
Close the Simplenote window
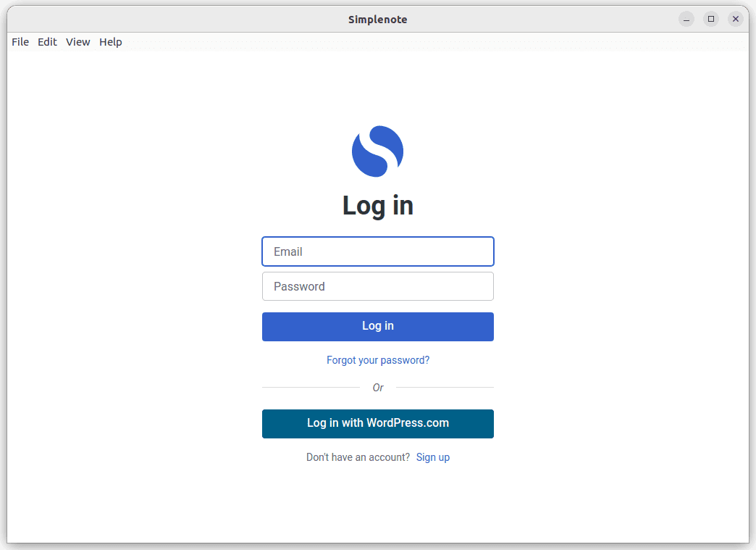[x=736, y=19]
